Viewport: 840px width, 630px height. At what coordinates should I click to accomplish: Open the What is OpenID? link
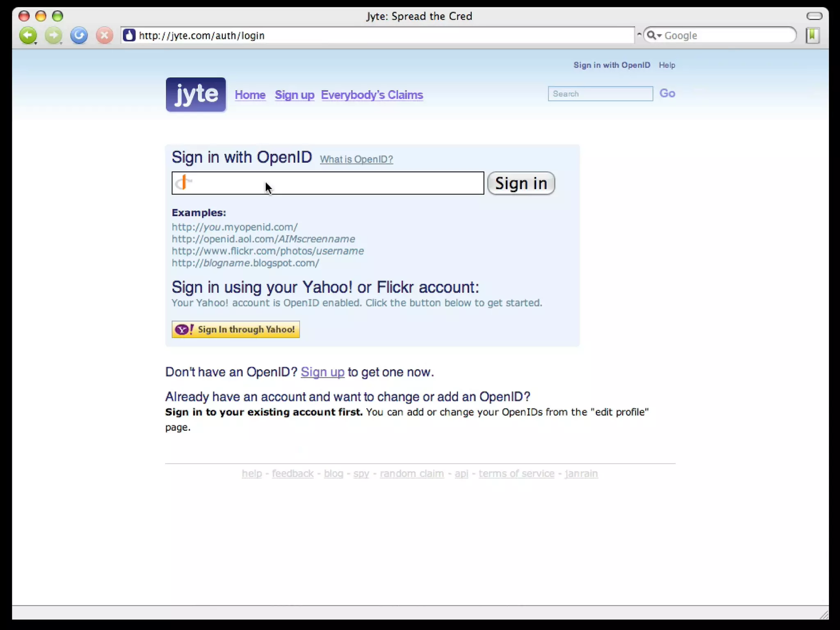coord(356,159)
